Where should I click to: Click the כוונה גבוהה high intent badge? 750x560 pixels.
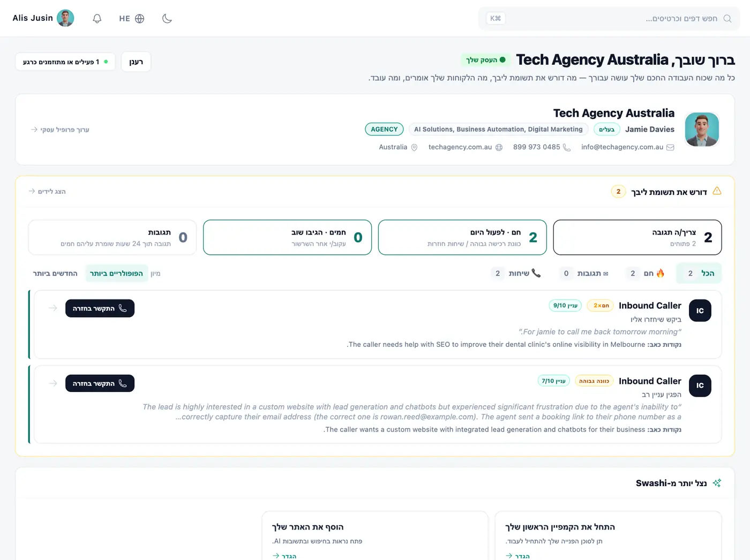pyautogui.click(x=594, y=381)
